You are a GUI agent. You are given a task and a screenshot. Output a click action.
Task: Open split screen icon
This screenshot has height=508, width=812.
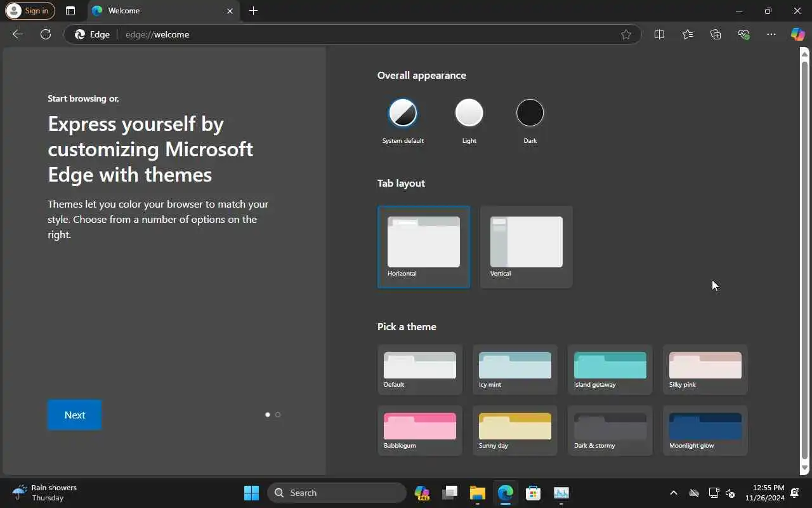click(659, 34)
